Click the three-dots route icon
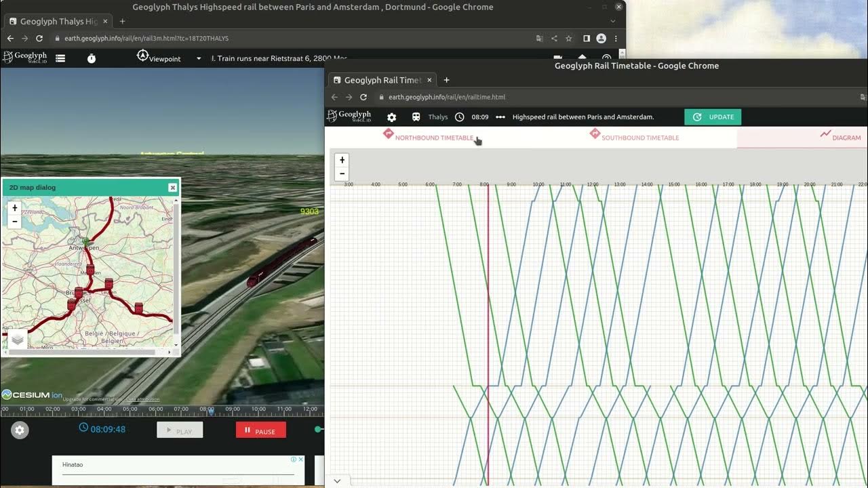The width and height of the screenshot is (868, 488). pyautogui.click(x=500, y=117)
